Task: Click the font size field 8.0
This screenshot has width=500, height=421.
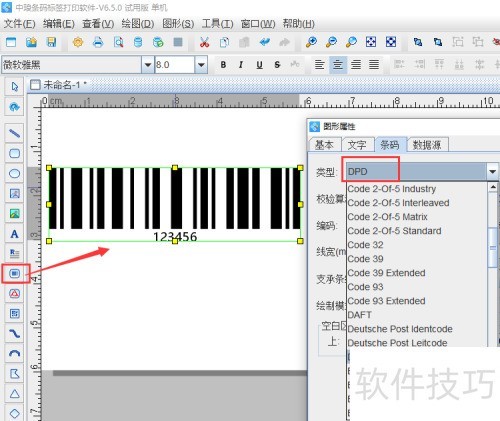Action: click(174, 65)
